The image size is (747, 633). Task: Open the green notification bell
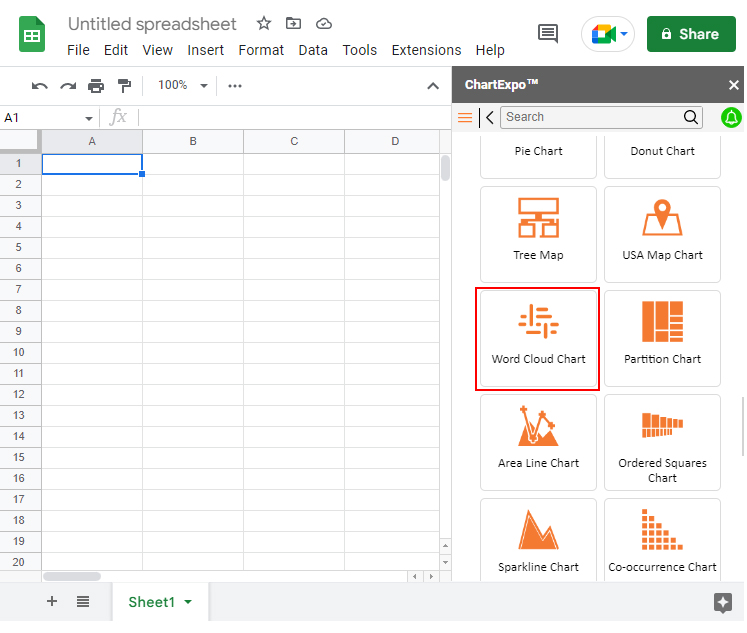click(x=731, y=118)
